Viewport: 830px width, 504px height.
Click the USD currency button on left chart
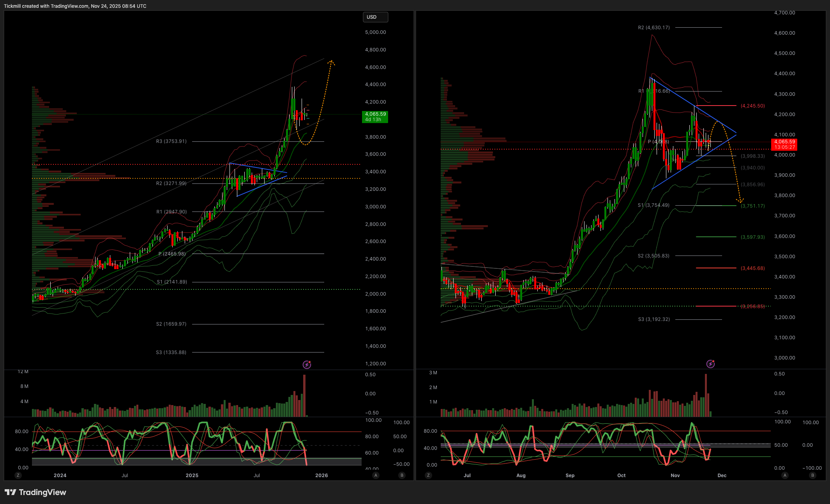point(375,17)
